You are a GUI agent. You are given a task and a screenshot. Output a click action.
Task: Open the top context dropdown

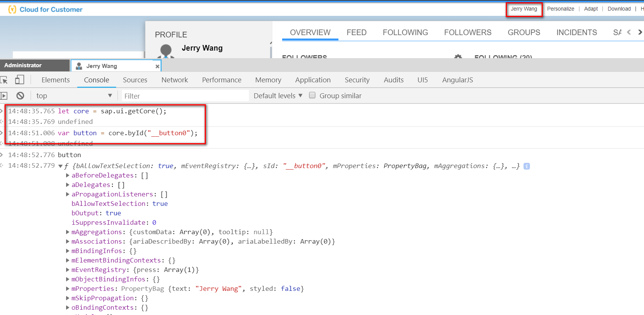point(74,96)
